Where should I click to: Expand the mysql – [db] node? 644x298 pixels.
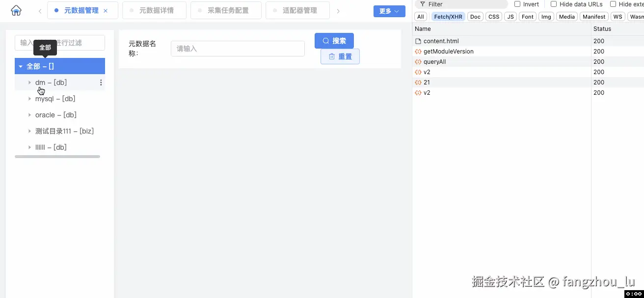point(29,99)
